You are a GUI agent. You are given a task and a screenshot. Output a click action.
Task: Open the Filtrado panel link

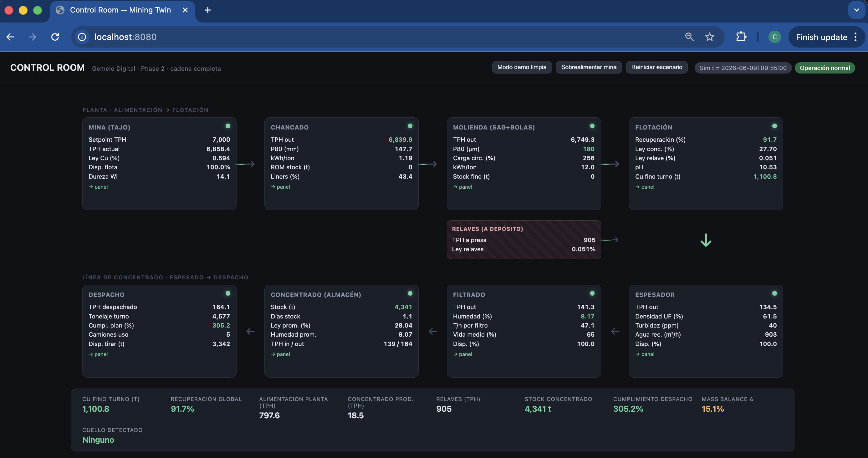(x=463, y=354)
